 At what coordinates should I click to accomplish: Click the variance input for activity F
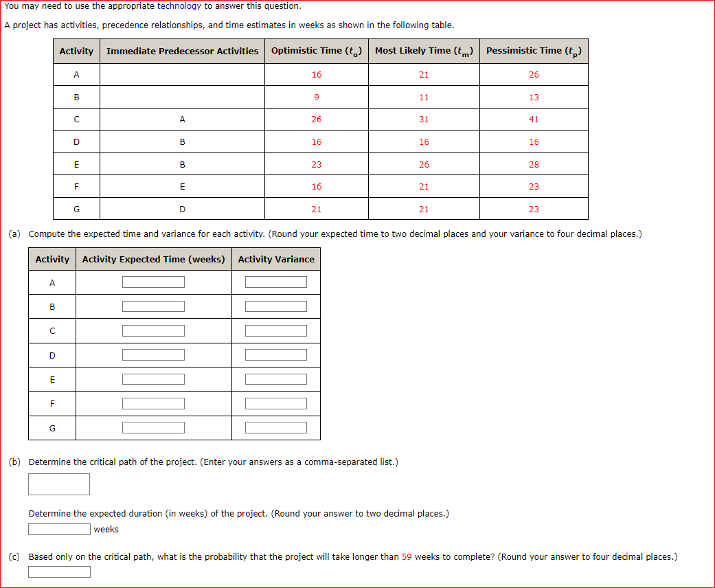[x=275, y=403]
